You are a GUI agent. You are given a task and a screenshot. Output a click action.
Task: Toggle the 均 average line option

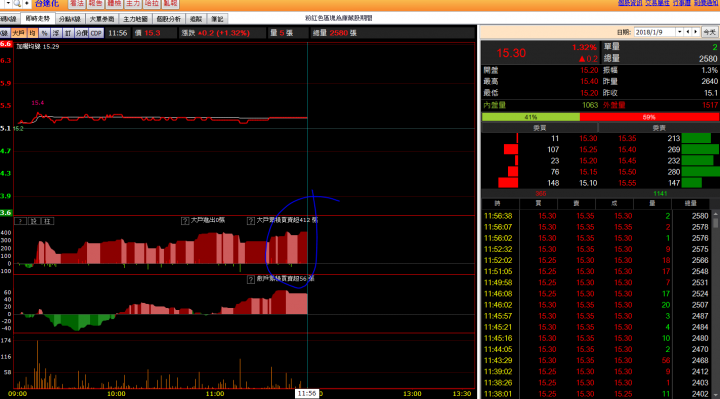tap(32, 33)
